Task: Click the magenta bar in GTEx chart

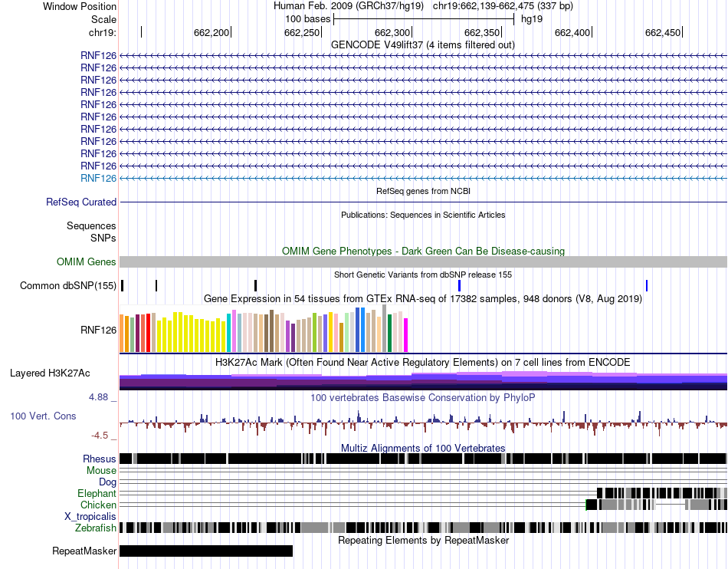Action: [406, 335]
